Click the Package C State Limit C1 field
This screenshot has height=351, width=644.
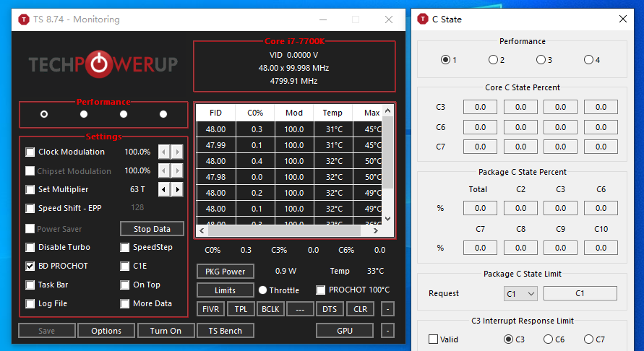[x=580, y=293]
